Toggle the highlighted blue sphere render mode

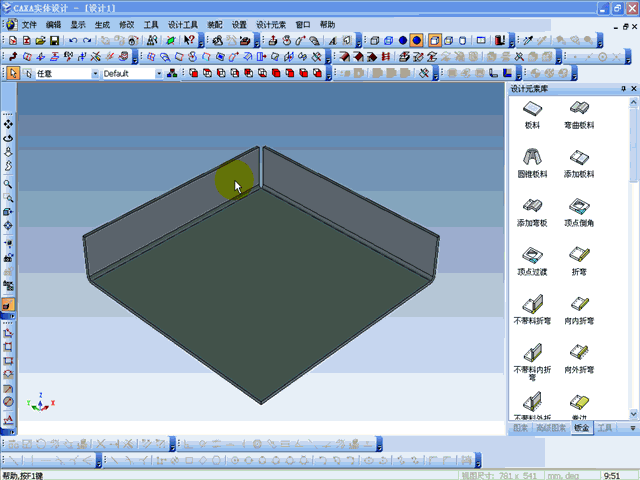[416, 40]
